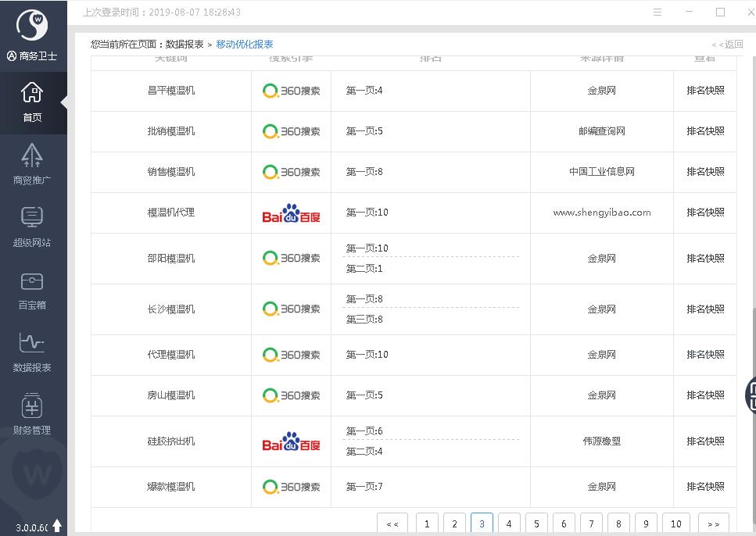Open the 首页 home icon in sidebar
Screen dimensions: 756x536
tap(32, 102)
